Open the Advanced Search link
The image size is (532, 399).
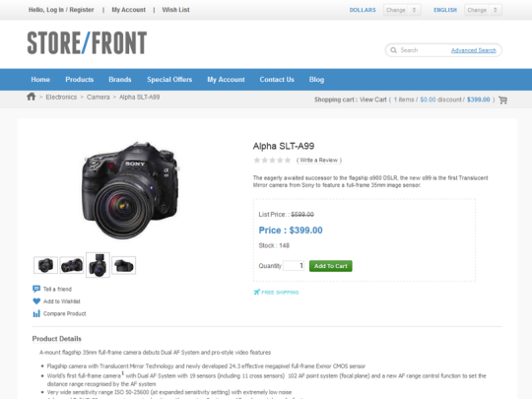(473, 50)
